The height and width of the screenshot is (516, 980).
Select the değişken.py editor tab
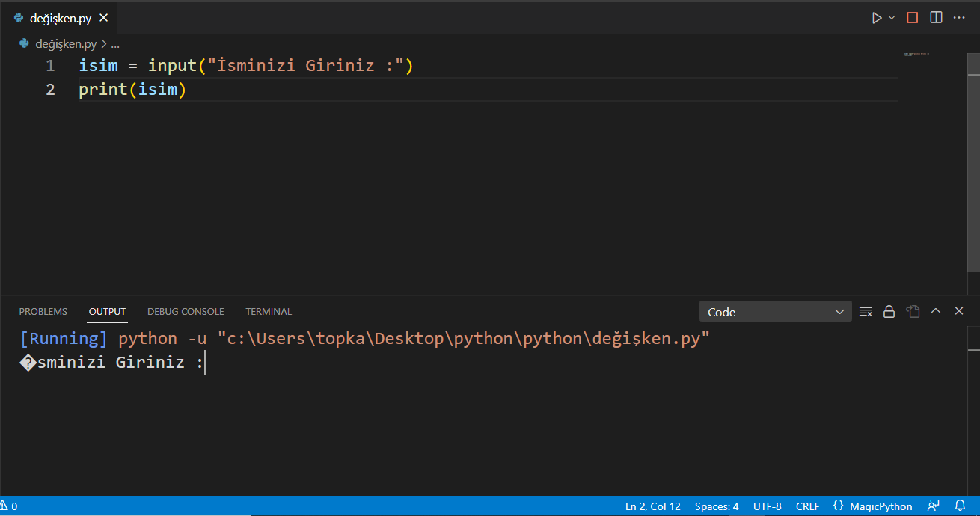click(61, 18)
